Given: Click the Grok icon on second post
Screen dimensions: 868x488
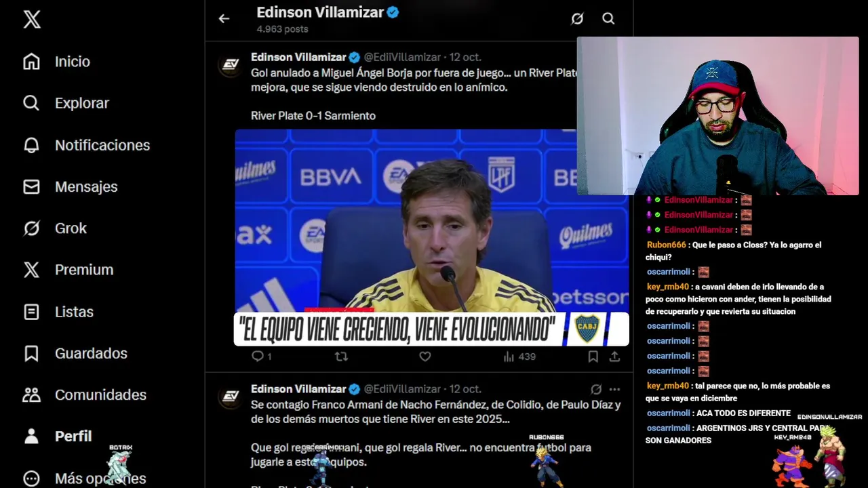Looking at the screenshot, I should (596, 389).
